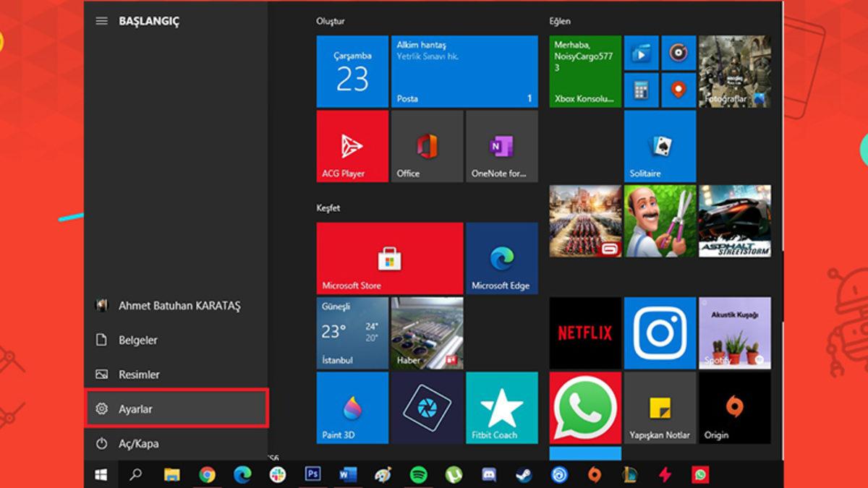Click the İstanbul weather live tile
The height and width of the screenshot is (488, 868).
352,333
